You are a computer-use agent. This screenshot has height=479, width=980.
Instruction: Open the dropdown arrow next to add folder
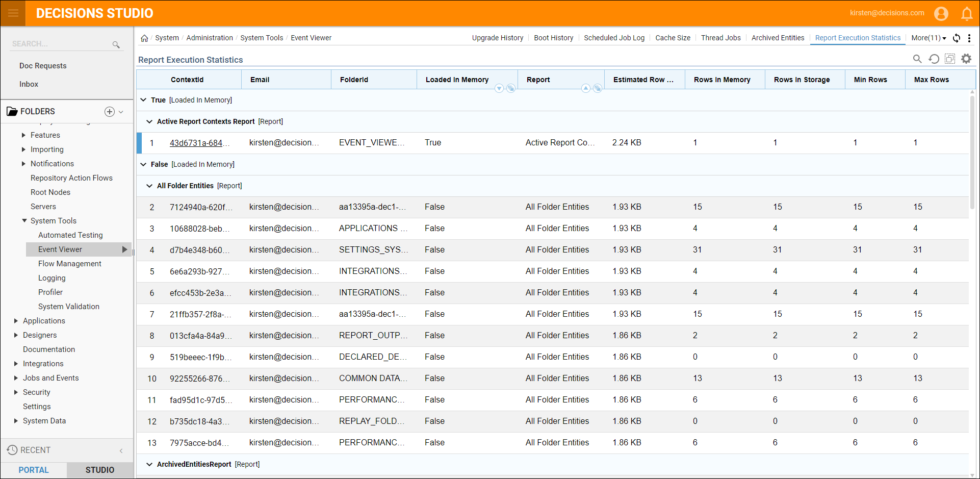(121, 112)
